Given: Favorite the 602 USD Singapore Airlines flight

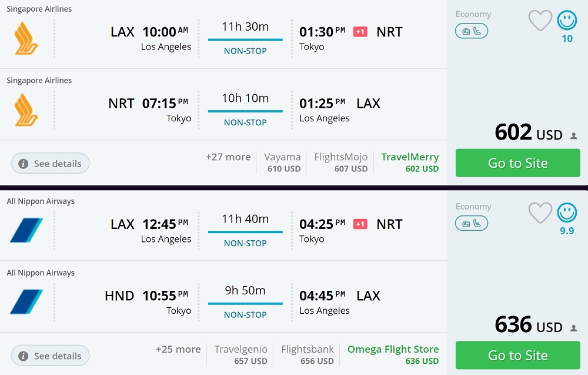Looking at the screenshot, I should coord(540,21).
